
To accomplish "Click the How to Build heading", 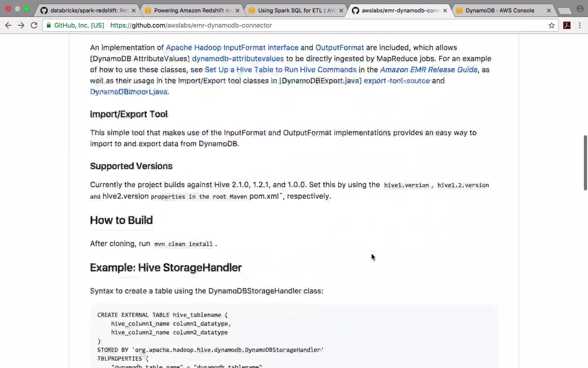I will click(121, 220).
